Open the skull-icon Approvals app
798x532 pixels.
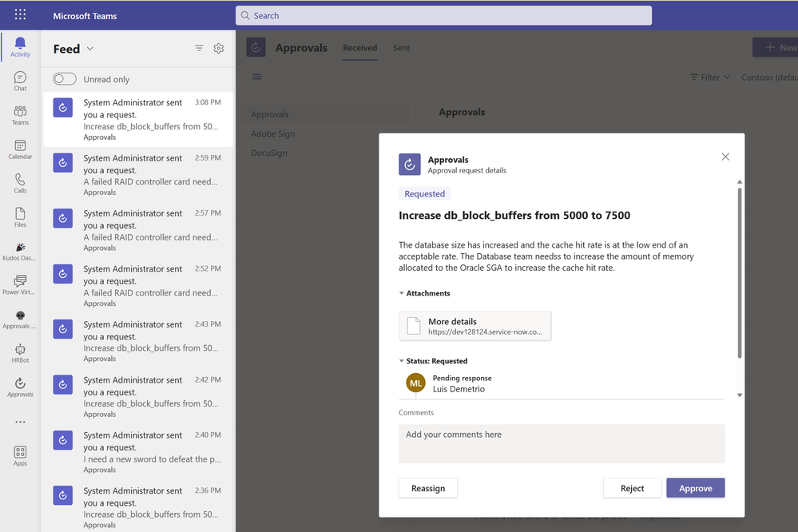(x=20, y=320)
